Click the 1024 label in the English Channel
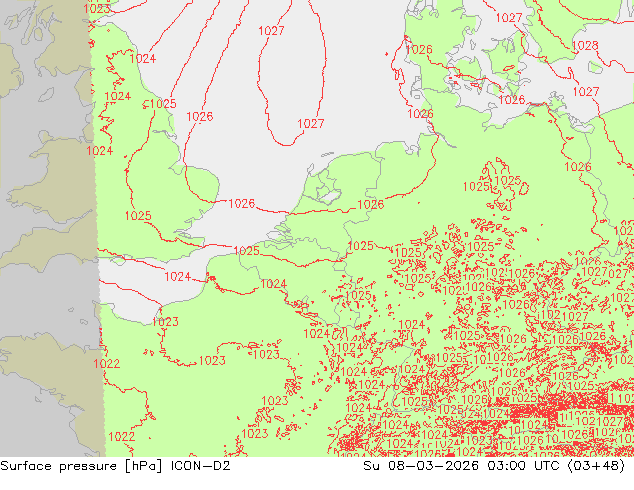This screenshot has height=490, width=634. pyautogui.click(x=178, y=277)
